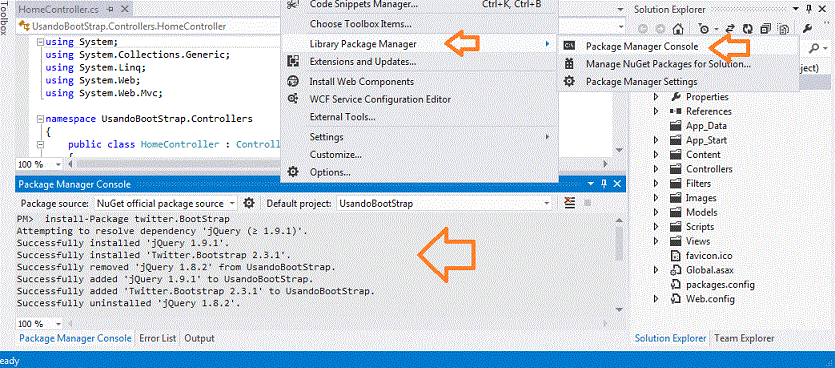Screen dimensions: 835x368
Task: Click Sync with Active Document icon
Action: click(x=731, y=29)
